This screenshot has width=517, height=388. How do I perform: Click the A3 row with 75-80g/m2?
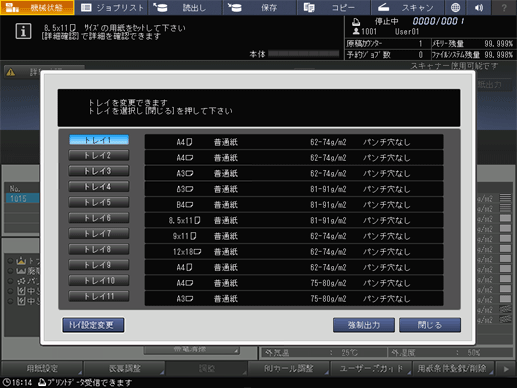(294, 299)
